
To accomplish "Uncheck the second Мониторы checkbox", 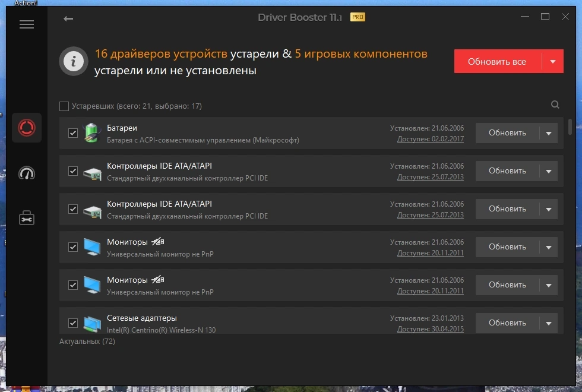I will [x=73, y=285].
